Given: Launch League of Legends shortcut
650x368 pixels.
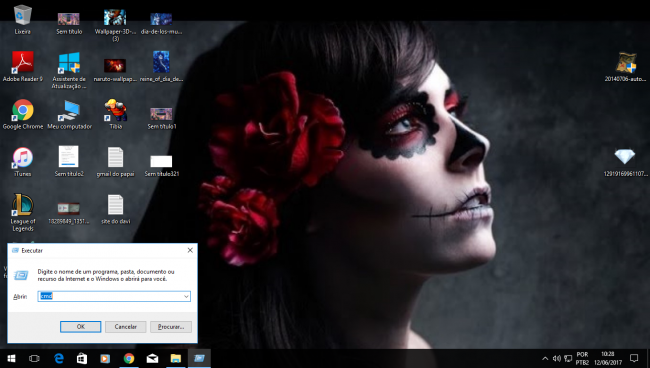Looking at the screenshot, I should (x=22, y=212).
